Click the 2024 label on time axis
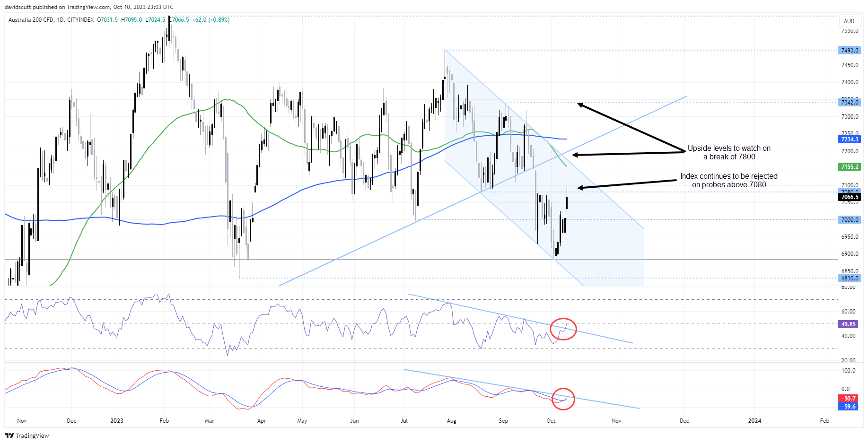Viewport: 868px width, 444px height. pos(754,421)
